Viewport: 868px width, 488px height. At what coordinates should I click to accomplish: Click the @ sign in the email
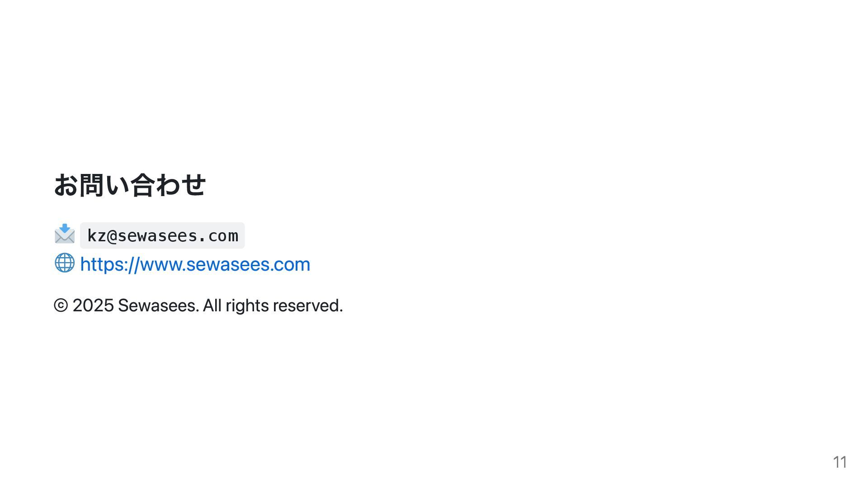[x=112, y=236]
